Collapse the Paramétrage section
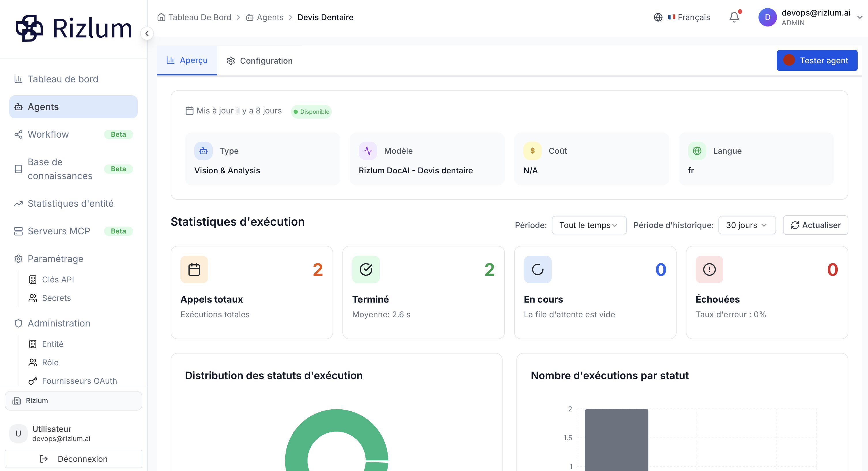Image resolution: width=868 pixels, height=471 pixels. pyautogui.click(x=73, y=259)
